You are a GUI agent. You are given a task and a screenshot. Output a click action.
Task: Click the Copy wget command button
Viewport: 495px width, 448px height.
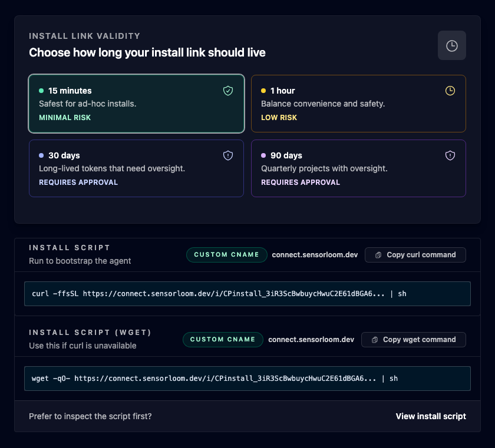click(413, 340)
